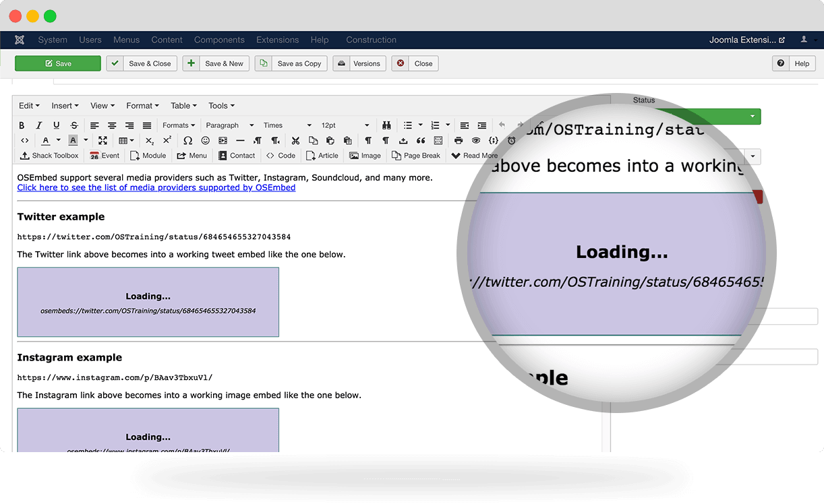Screen dimensions: 824x504
Task: Set right-to-left text direction
Action: coord(275,140)
